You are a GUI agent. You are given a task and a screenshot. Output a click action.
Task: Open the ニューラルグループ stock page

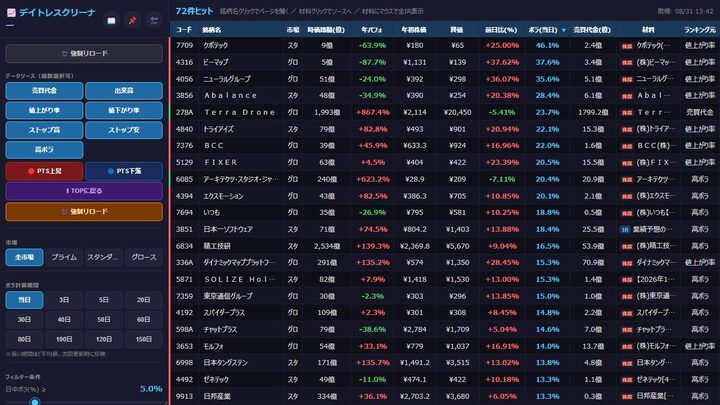(227, 79)
